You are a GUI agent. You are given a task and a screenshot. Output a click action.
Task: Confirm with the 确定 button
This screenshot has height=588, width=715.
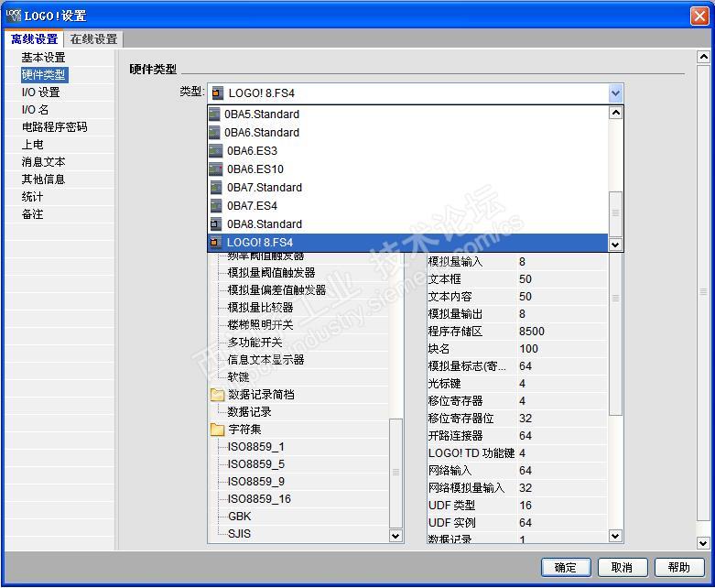[566, 568]
